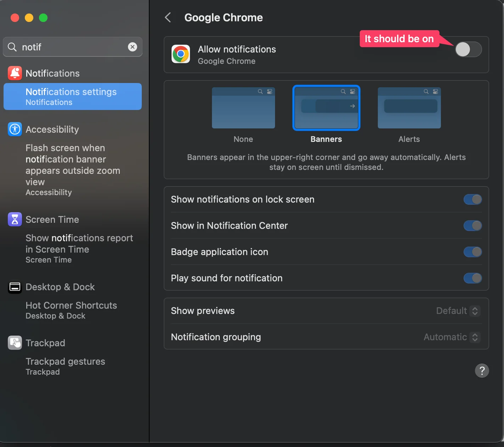
Task: Open Flash screen when notification banner result
Action: [x=73, y=170]
